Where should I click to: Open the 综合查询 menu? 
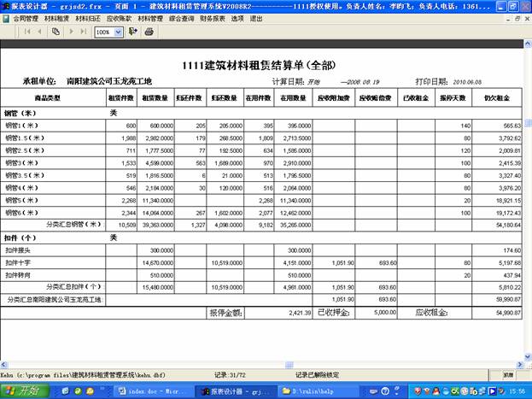point(183,17)
